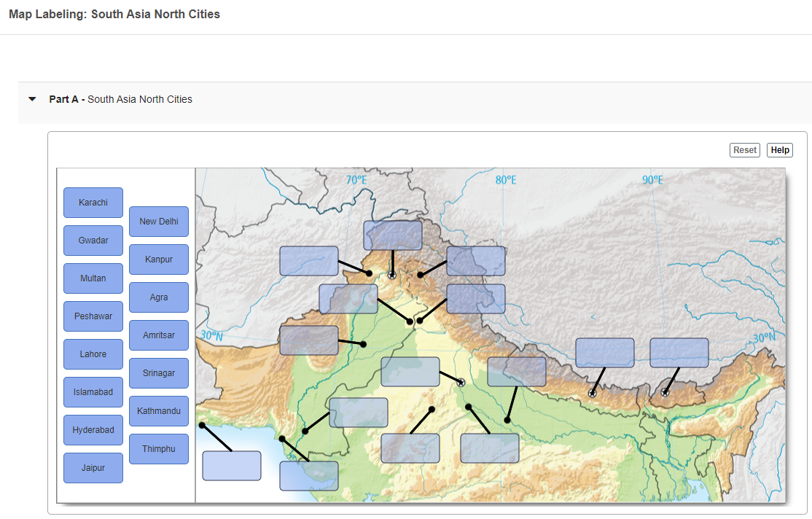The image size is (812, 519).
Task: Select the Jaipur city label
Action: pos(93,467)
